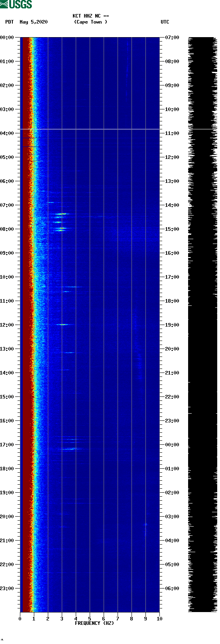
Task: Click the 04:00 PDT time label
Action: click(7, 133)
